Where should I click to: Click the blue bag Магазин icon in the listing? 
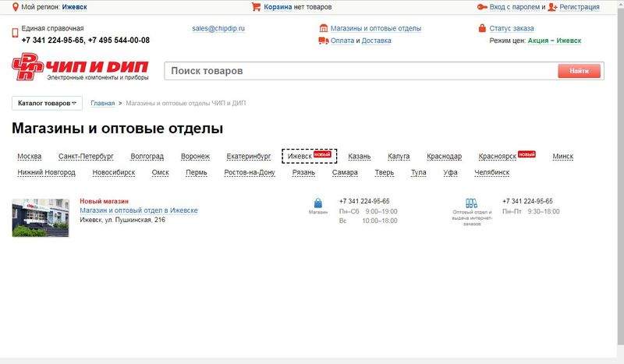pos(318,203)
